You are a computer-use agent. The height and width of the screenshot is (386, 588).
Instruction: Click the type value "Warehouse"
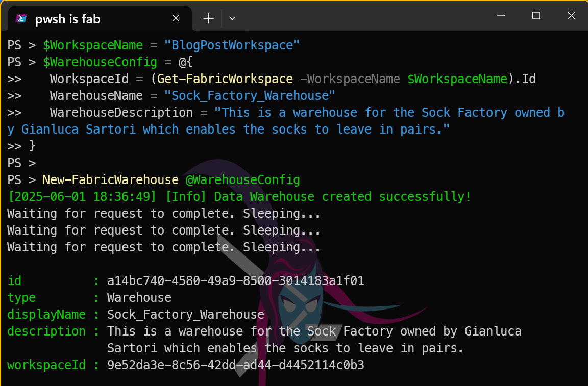point(139,298)
